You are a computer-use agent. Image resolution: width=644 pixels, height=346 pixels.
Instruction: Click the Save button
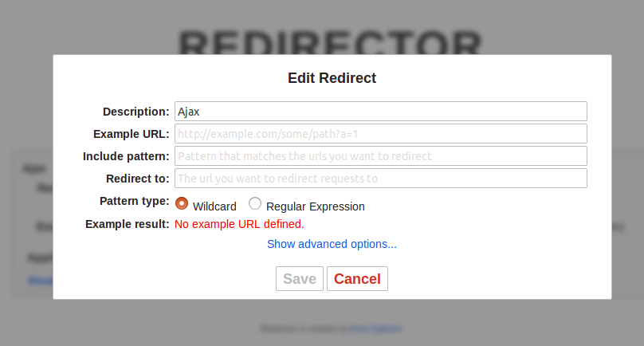tap(300, 278)
